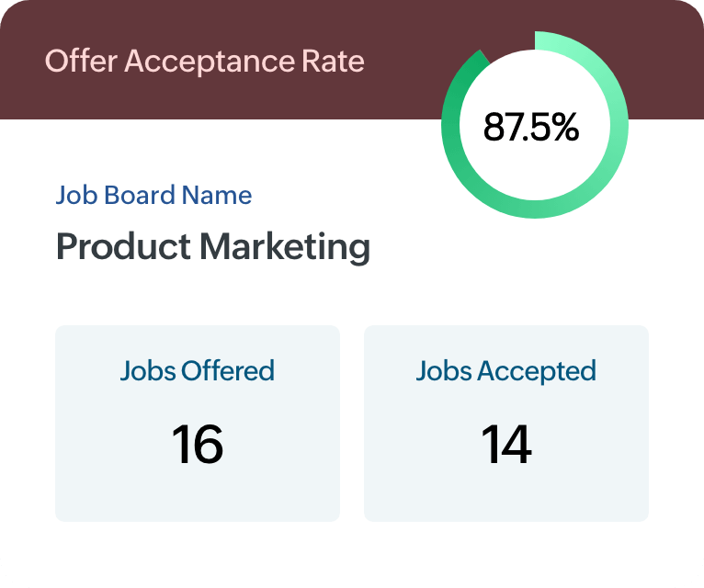Viewport: 704px width, 588px height.
Task: Click the Jobs Accepted label
Action: 506,371
